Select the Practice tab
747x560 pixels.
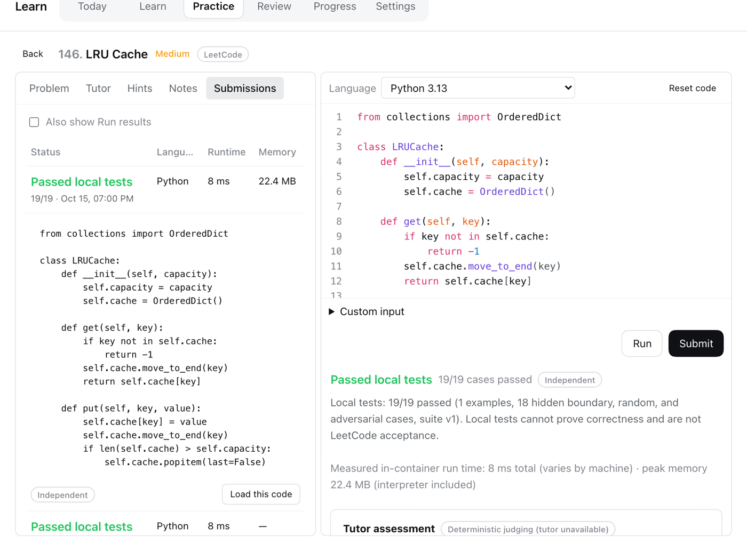213,6
